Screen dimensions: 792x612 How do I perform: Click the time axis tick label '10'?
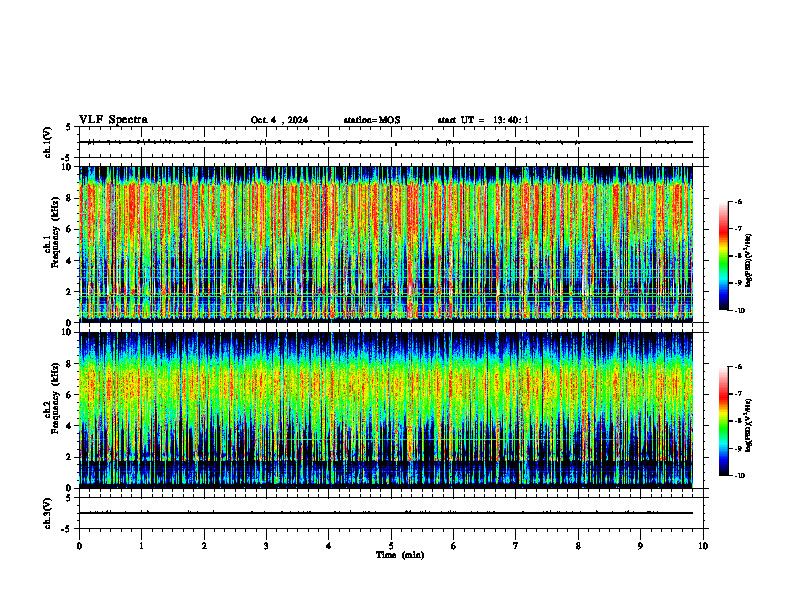pos(703,546)
